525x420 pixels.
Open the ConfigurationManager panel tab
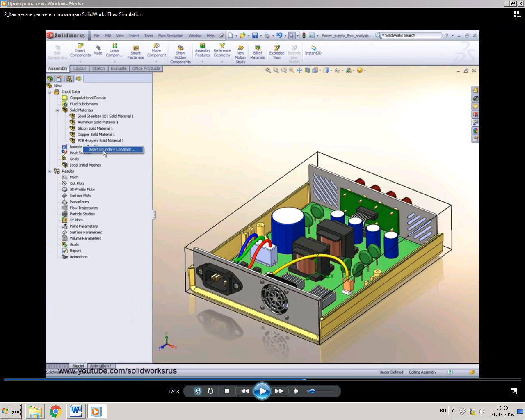pos(69,79)
